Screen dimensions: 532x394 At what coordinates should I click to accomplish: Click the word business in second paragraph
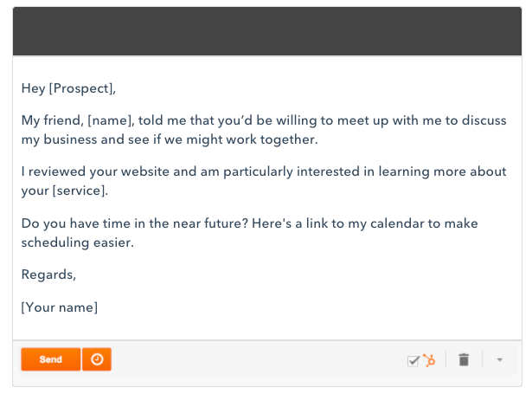click(x=70, y=139)
